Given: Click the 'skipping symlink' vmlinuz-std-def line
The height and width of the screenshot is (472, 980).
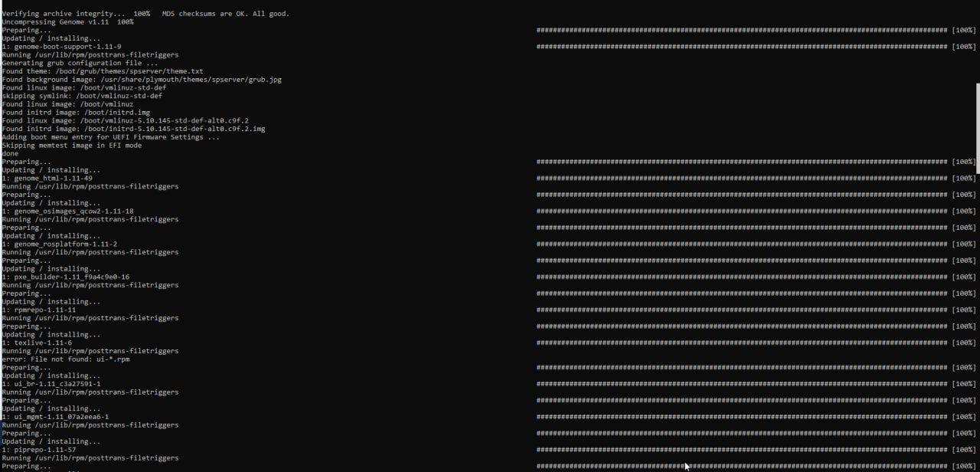Looking at the screenshot, I should click(x=82, y=96).
